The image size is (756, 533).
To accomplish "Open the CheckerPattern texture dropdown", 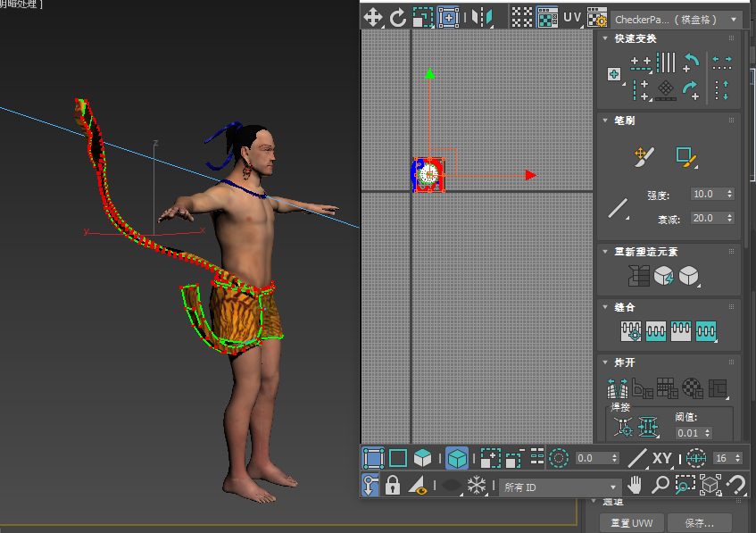I will [677, 19].
